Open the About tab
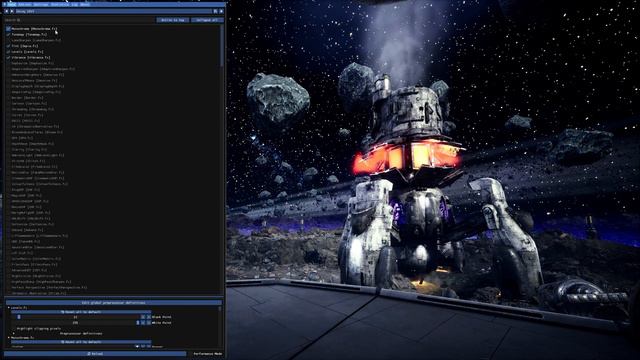This screenshot has width=640, height=360. tap(85, 4)
